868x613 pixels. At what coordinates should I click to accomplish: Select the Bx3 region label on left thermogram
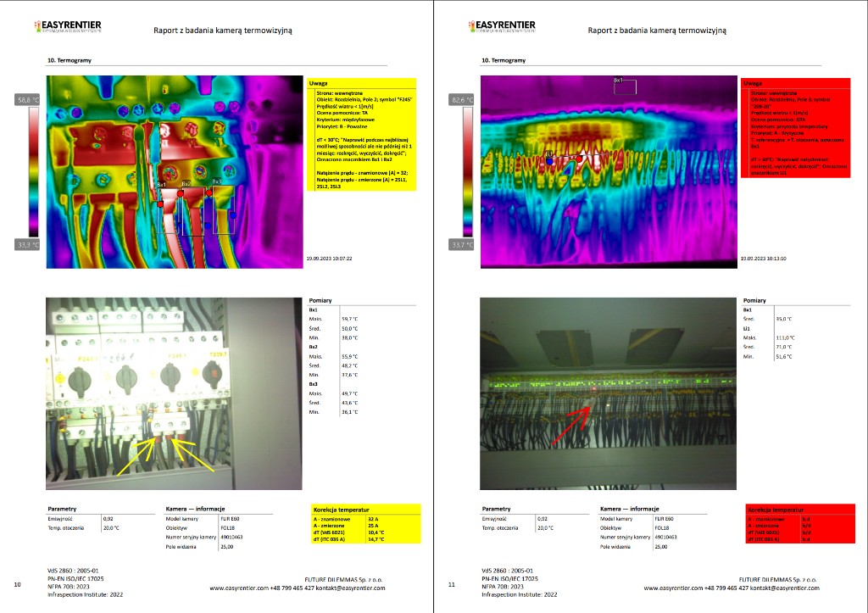tap(217, 181)
